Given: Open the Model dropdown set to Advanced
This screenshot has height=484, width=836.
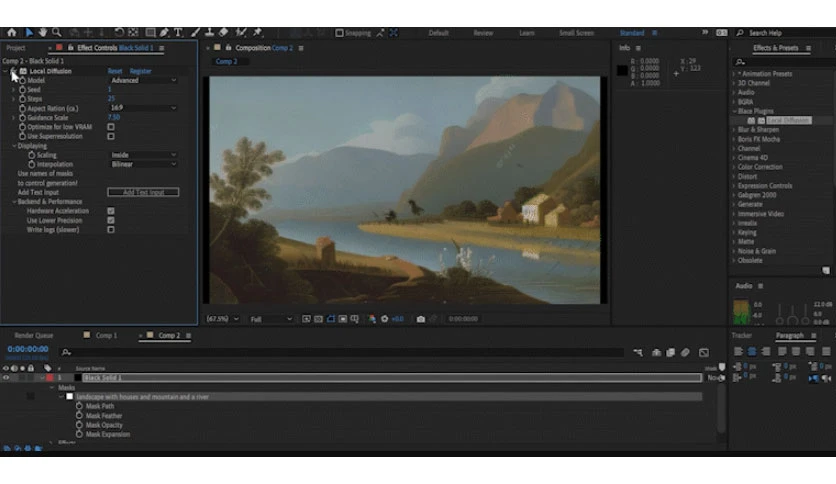Looking at the screenshot, I should pyautogui.click(x=143, y=80).
